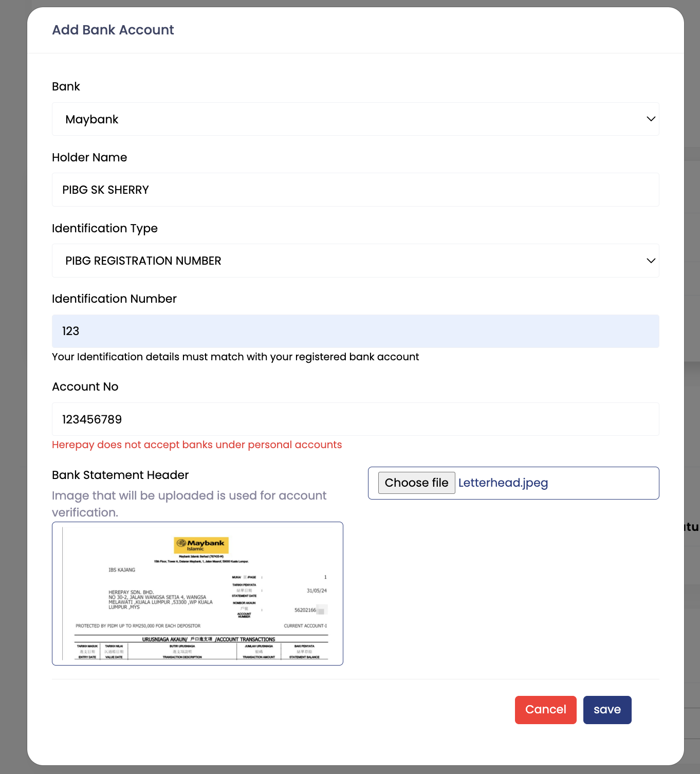
Task: Click the Letterhead.jpeg file name
Action: tap(503, 483)
